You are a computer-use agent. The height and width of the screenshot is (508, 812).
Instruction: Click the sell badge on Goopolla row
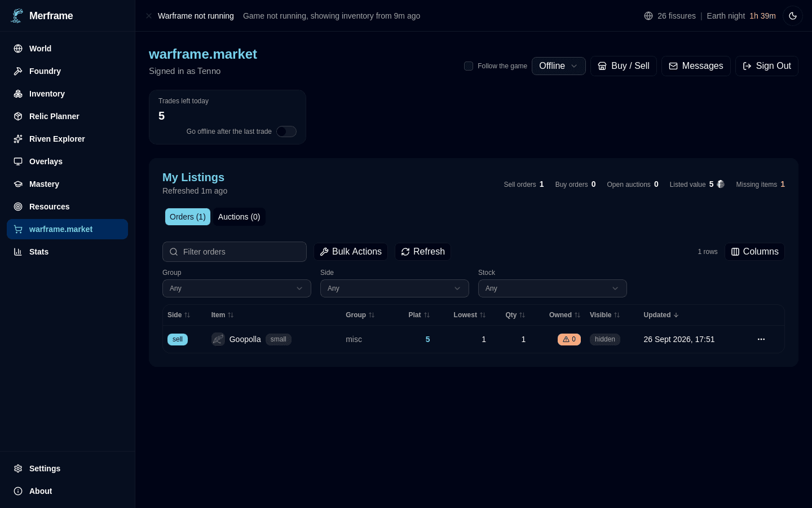pyautogui.click(x=178, y=339)
